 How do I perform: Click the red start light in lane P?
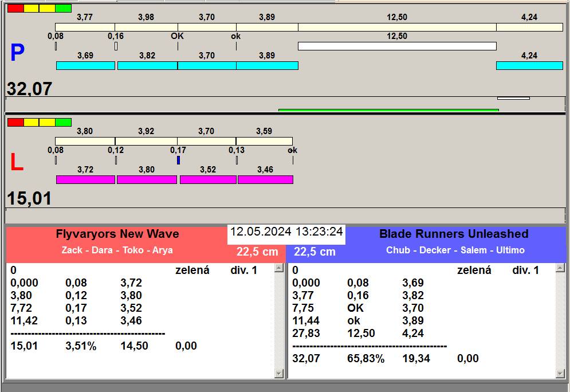click(x=15, y=9)
